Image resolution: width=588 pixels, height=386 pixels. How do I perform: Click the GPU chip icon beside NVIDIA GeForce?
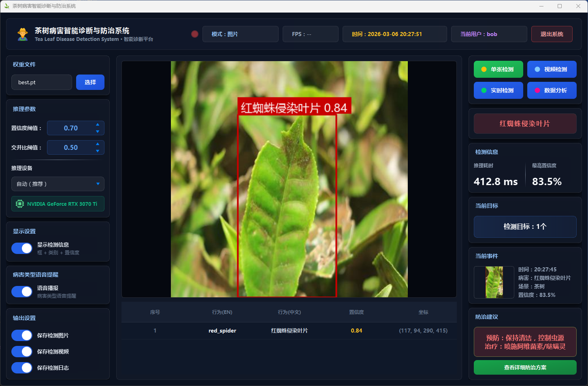pyautogui.click(x=19, y=204)
